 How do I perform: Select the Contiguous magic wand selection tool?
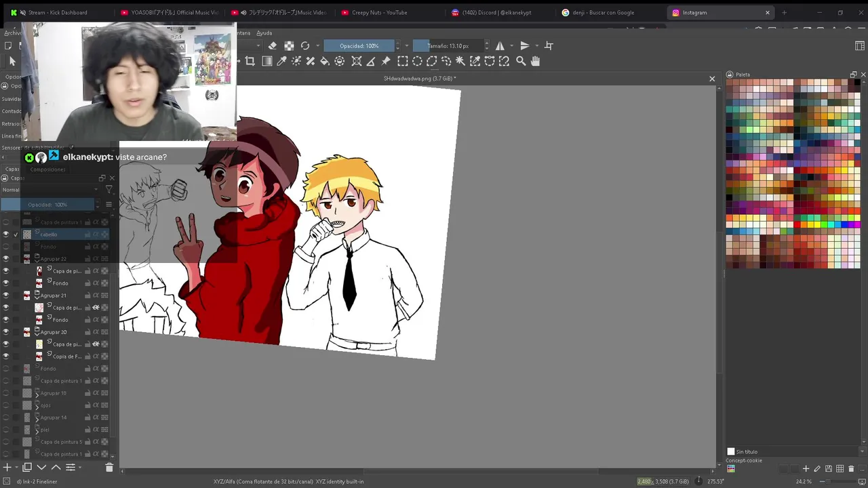pyautogui.click(x=460, y=61)
